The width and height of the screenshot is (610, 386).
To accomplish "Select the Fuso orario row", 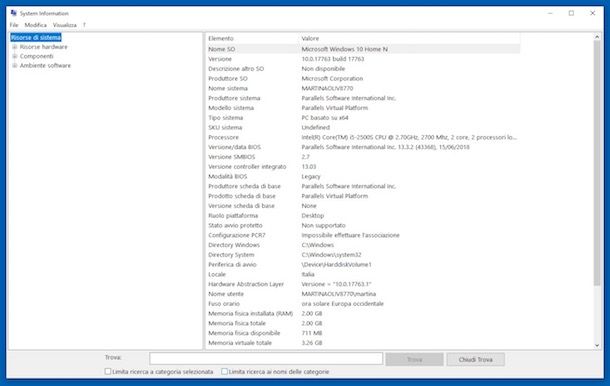I will pos(363,304).
